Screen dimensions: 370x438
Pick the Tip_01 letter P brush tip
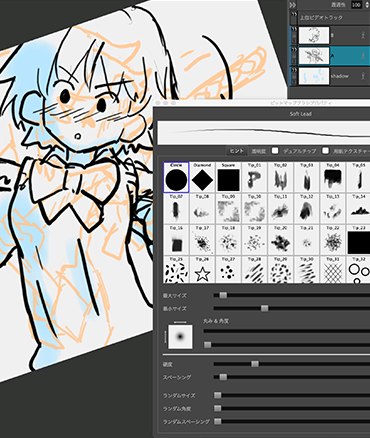[254, 177]
